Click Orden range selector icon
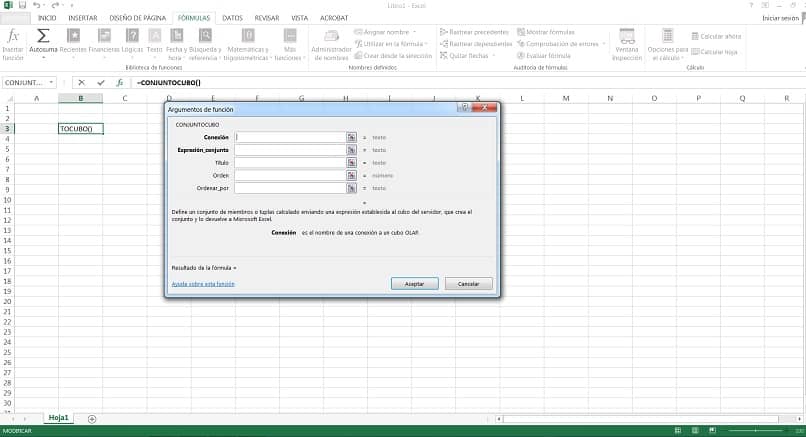The height and width of the screenshot is (437, 806). tap(351, 175)
